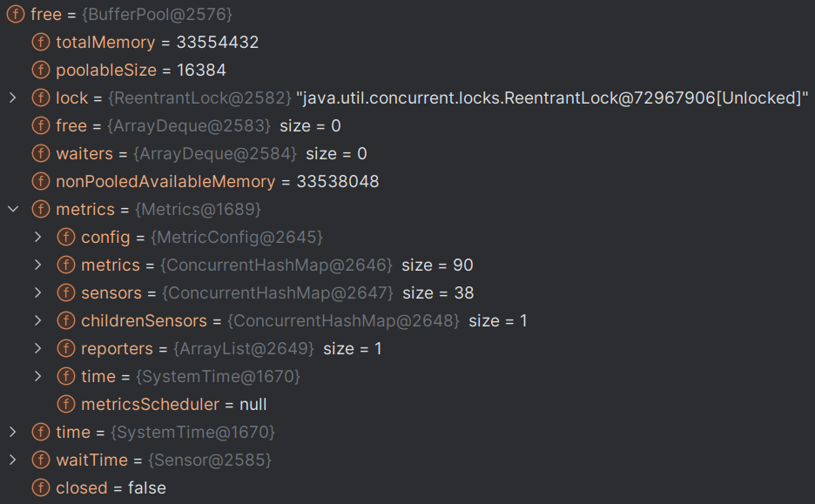The width and height of the screenshot is (815, 504).
Task: Click the field icon beside closed
Action: (41, 487)
